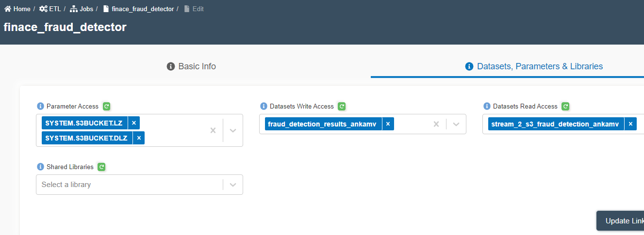Show info for Datasets Read Access
The width and height of the screenshot is (644, 235).
pyautogui.click(x=487, y=106)
